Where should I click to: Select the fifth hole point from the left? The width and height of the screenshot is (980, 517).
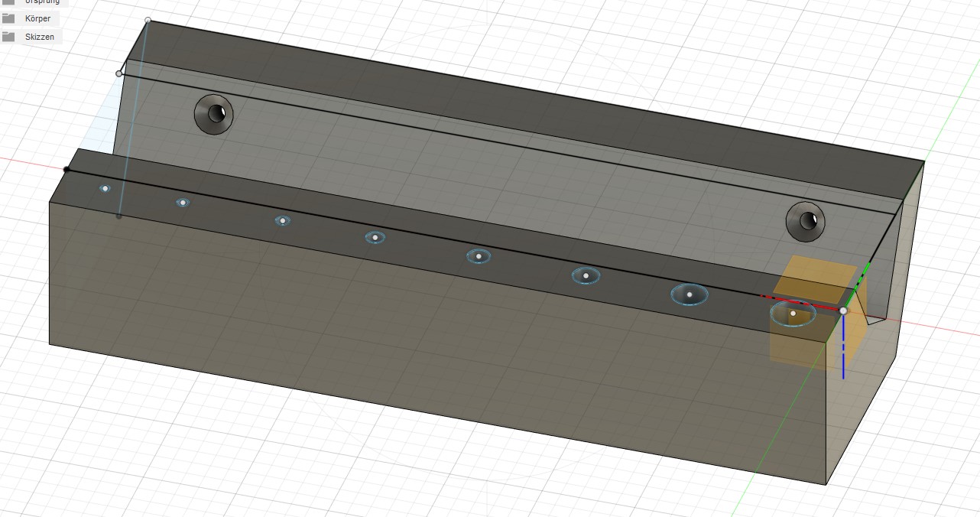coord(479,256)
